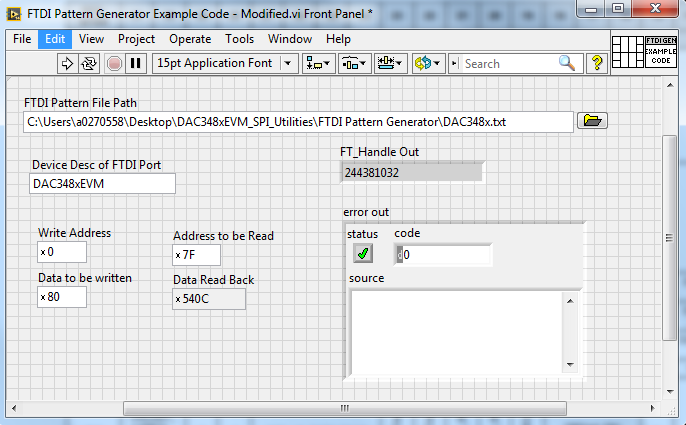The width and height of the screenshot is (686, 425).
Task: Select the FT_Handle Out indicator value
Action: pyautogui.click(x=412, y=172)
